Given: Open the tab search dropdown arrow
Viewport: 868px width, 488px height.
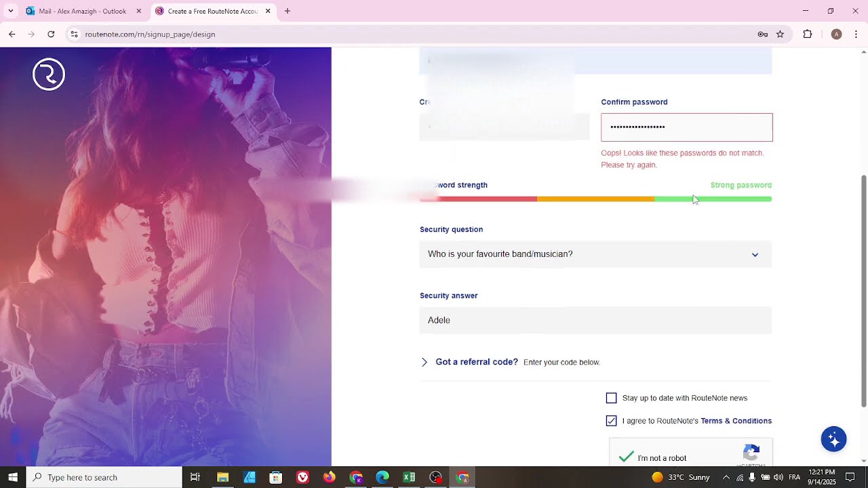Looking at the screenshot, I should pyautogui.click(x=11, y=11).
